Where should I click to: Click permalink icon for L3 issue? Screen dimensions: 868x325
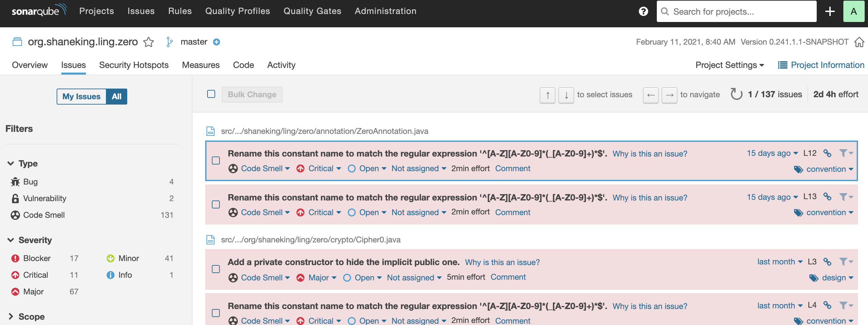coord(827,262)
